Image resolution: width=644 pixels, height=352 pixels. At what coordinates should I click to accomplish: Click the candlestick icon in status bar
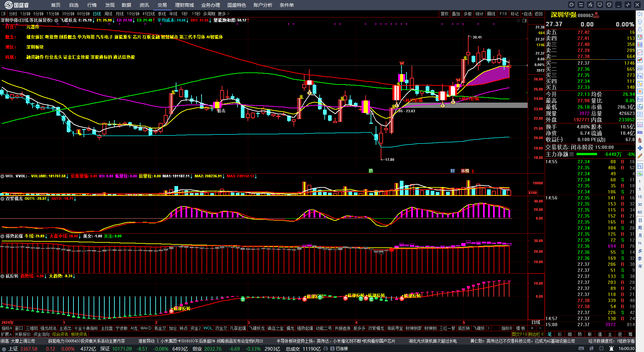591,349
